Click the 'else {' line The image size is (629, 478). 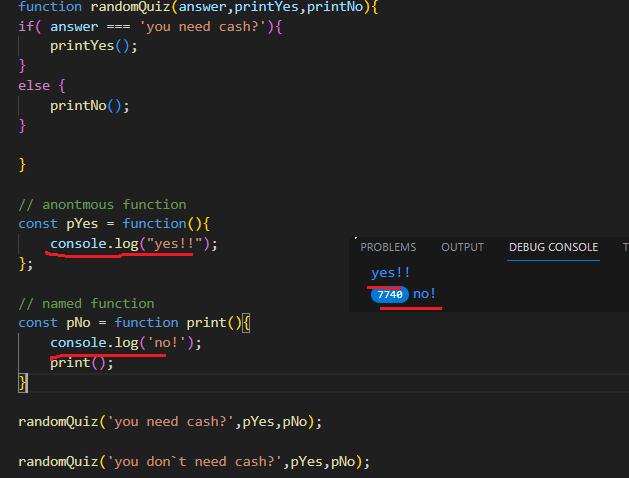click(x=42, y=86)
